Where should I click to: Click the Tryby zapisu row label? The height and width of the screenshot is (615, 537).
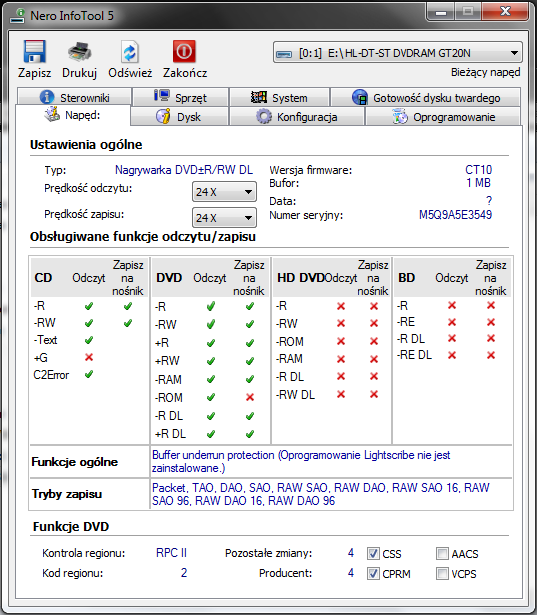(x=67, y=494)
